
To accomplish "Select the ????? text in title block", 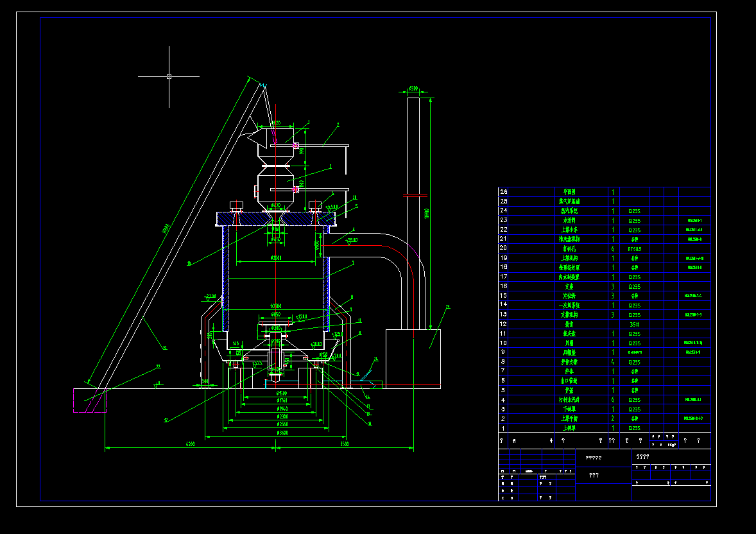I will pyautogui.click(x=594, y=458).
